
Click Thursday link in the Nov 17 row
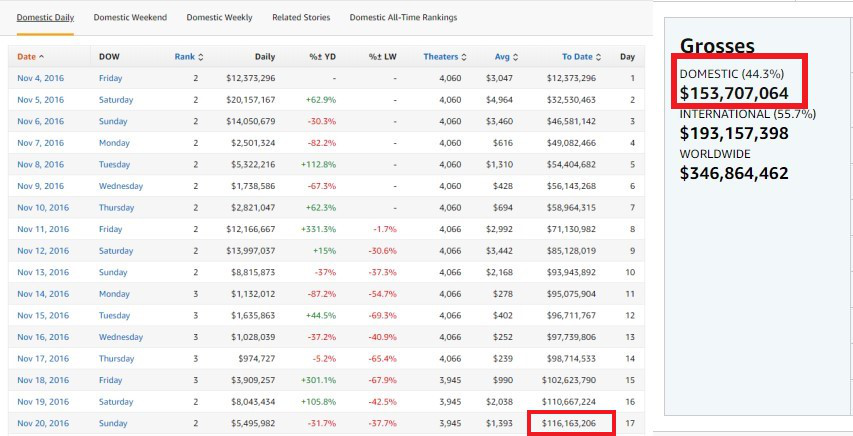116,359
